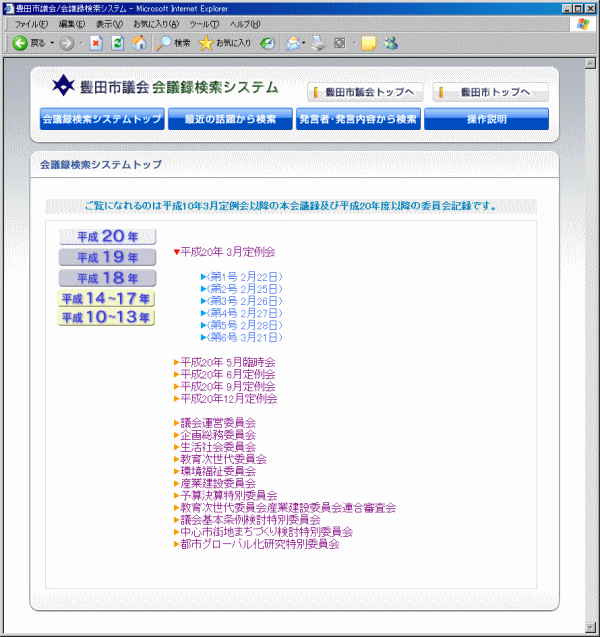The height and width of the screenshot is (637, 600).
Task: Open the 操作説明 help tab
Action: click(x=486, y=119)
